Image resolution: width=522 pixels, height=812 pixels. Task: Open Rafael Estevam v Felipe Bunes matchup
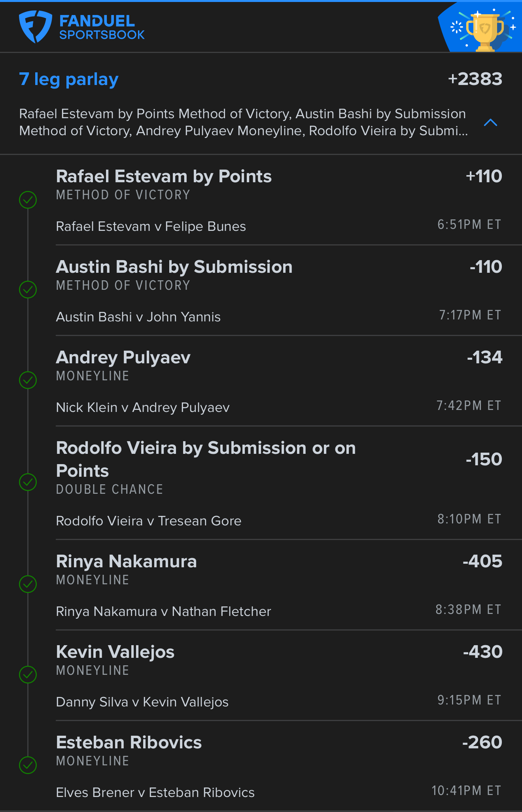151,227
